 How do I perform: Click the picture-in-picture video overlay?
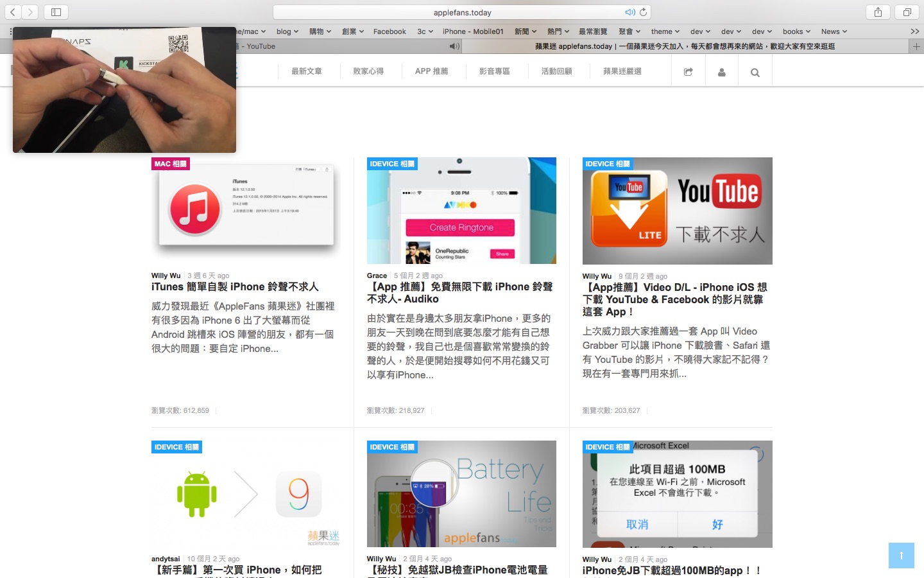[x=124, y=90]
